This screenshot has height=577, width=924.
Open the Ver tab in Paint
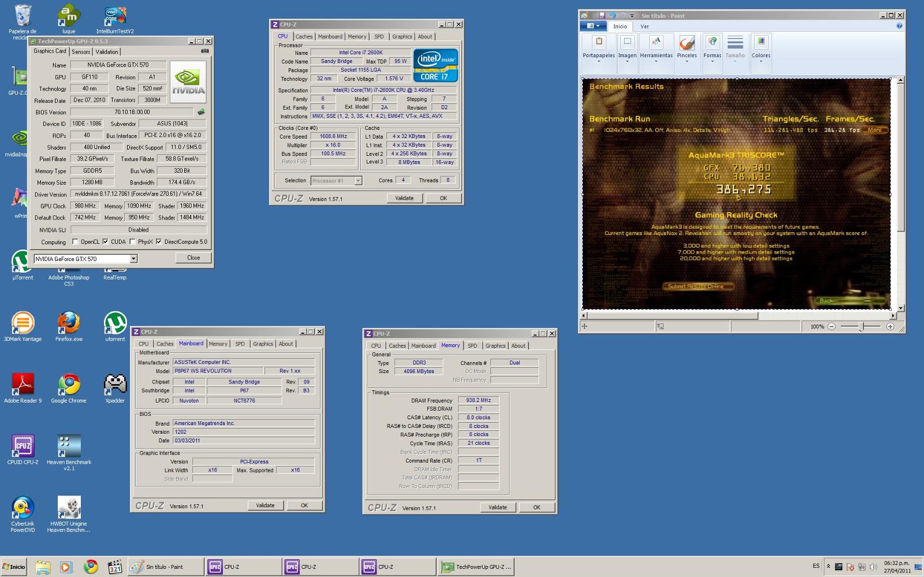tap(644, 26)
